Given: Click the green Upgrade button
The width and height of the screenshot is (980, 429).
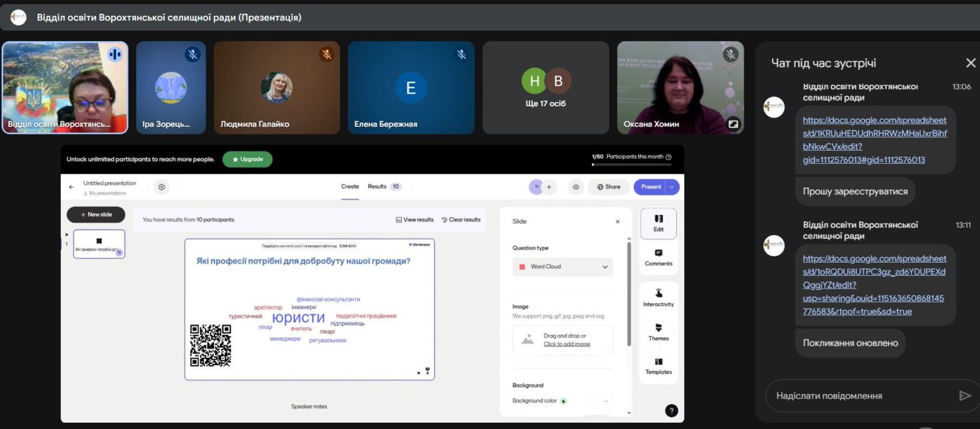Looking at the screenshot, I should tap(247, 159).
